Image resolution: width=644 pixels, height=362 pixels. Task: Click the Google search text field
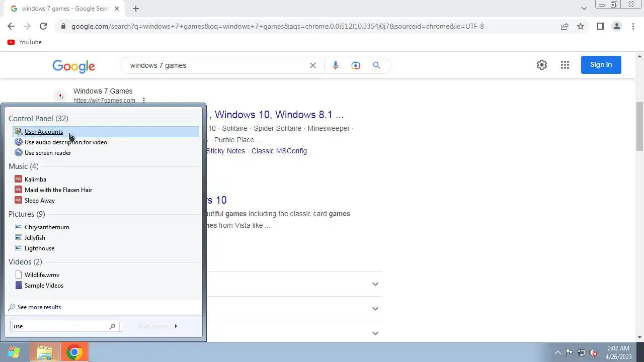[216, 65]
